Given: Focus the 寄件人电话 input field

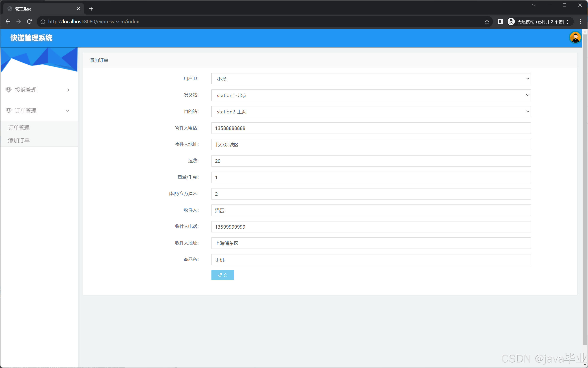Looking at the screenshot, I should click(371, 128).
